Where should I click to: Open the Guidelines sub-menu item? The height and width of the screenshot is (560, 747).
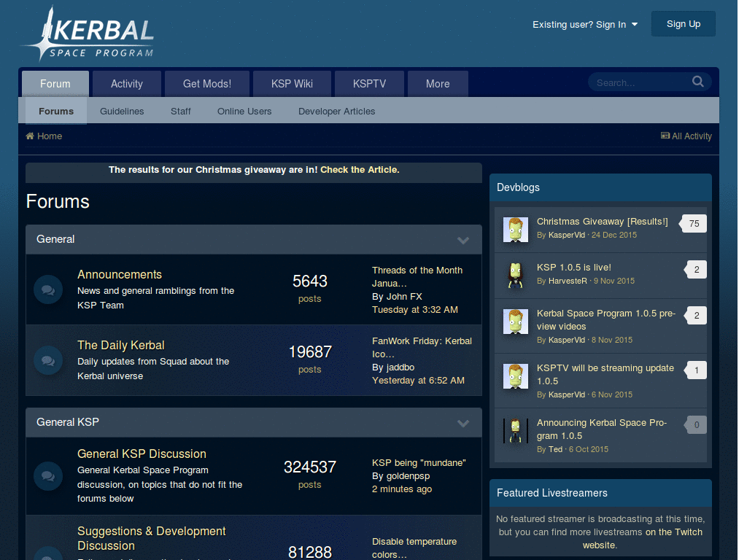122,111
